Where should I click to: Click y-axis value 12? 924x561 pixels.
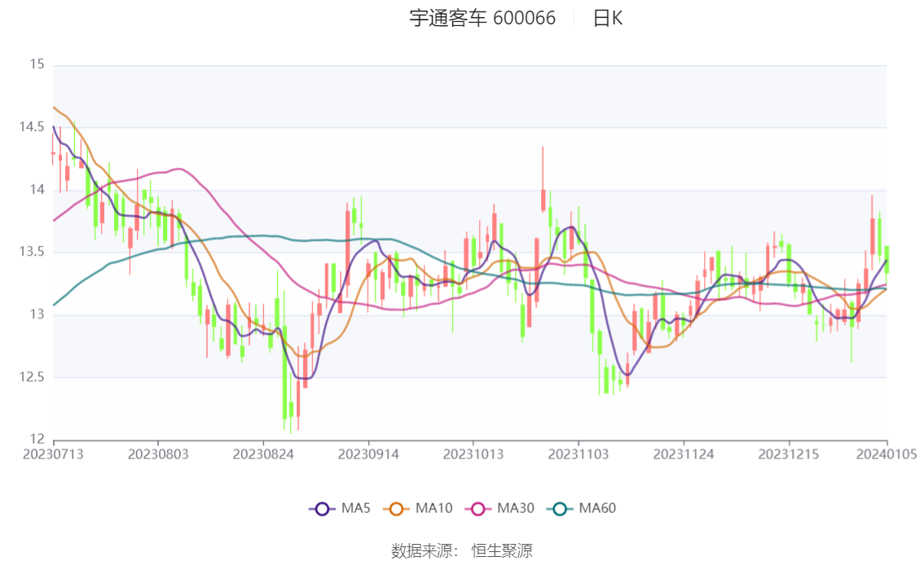(37, 439)
